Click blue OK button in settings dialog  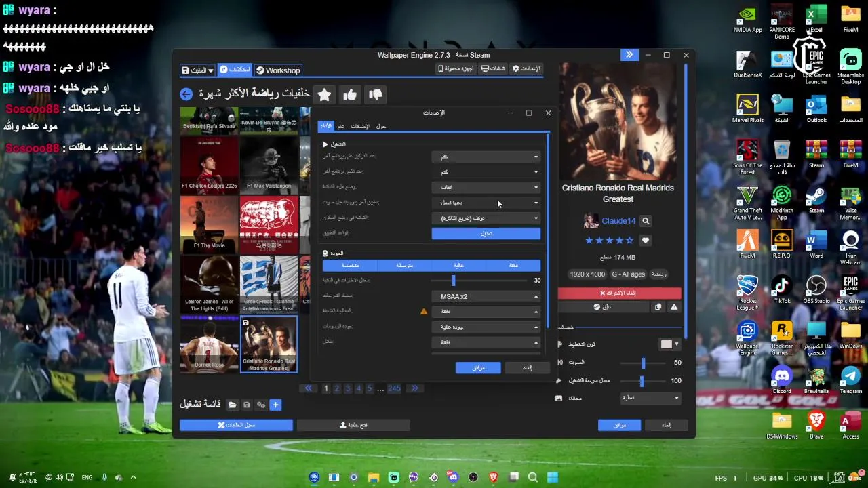tap(478, 368)
